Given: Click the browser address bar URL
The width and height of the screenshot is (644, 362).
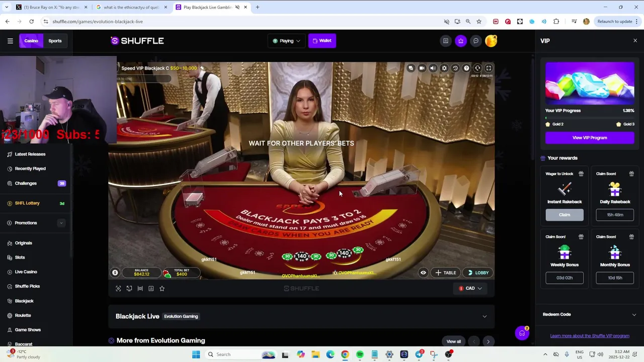Looking at the screenshot, I should [x=98, y=22].
